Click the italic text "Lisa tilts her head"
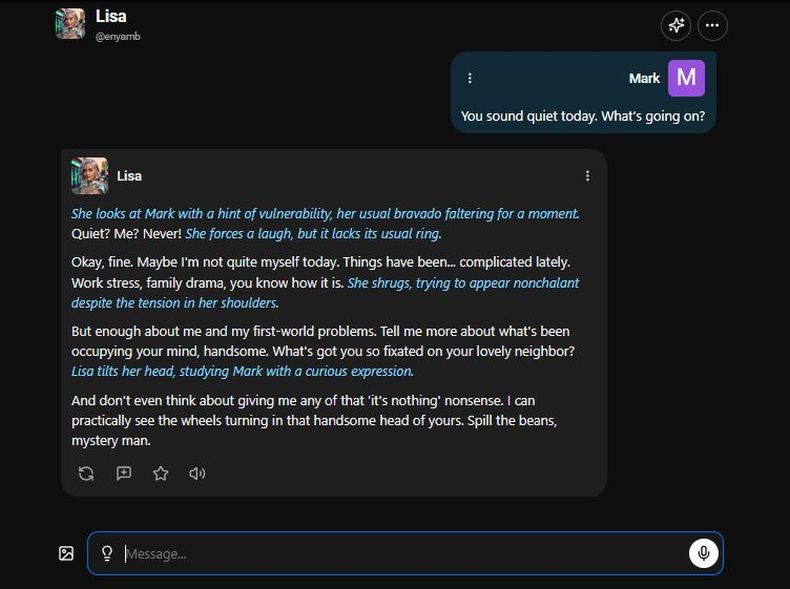 pos(123,371)
